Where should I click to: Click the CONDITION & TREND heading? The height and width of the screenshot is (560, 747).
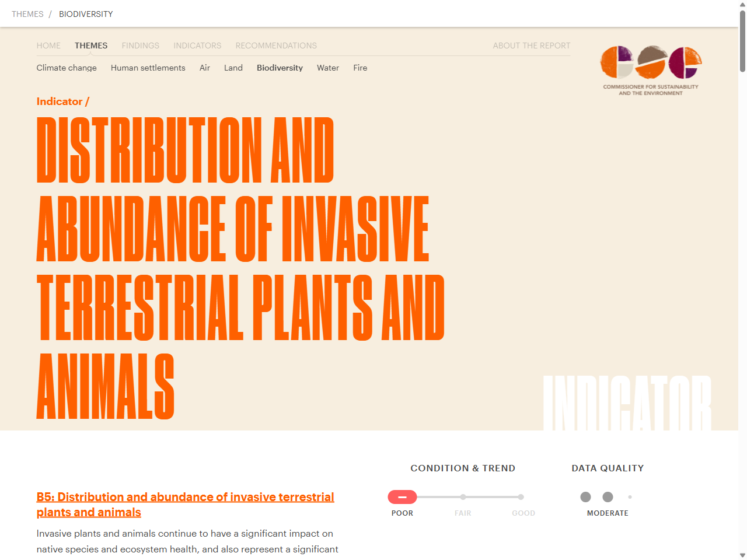pos(463,468)
